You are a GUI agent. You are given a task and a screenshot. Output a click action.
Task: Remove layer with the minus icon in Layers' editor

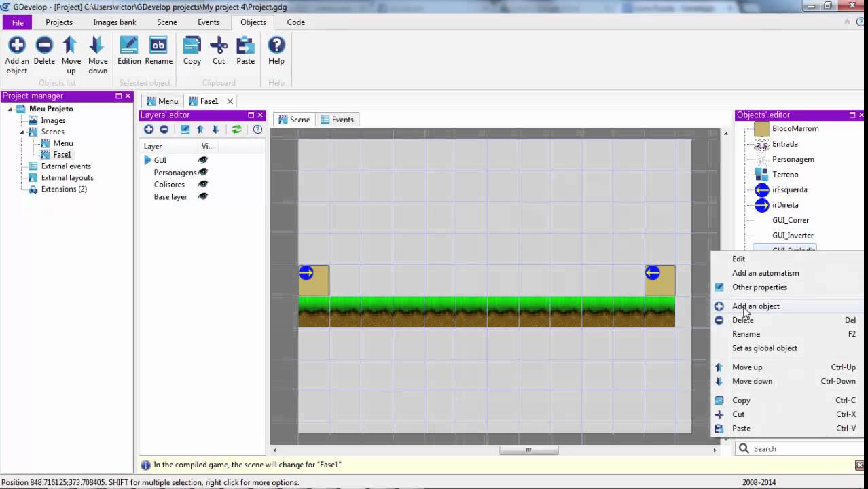[164, 130]
